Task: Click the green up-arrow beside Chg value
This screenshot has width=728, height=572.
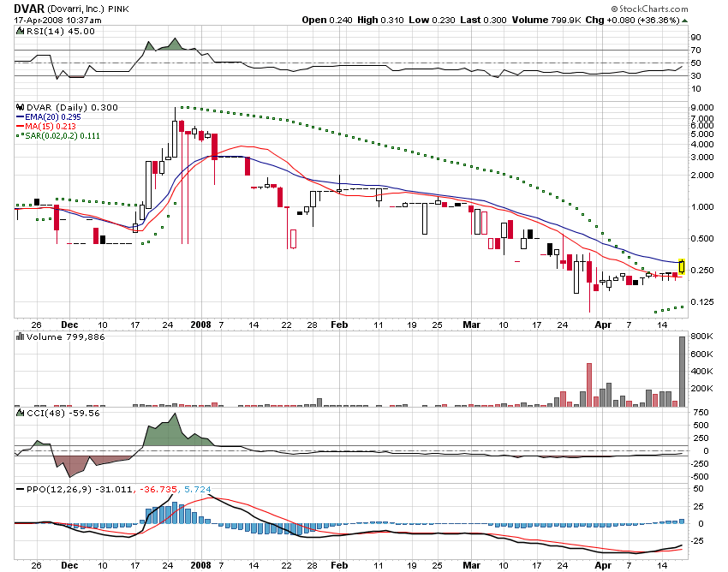Action: 685,21
